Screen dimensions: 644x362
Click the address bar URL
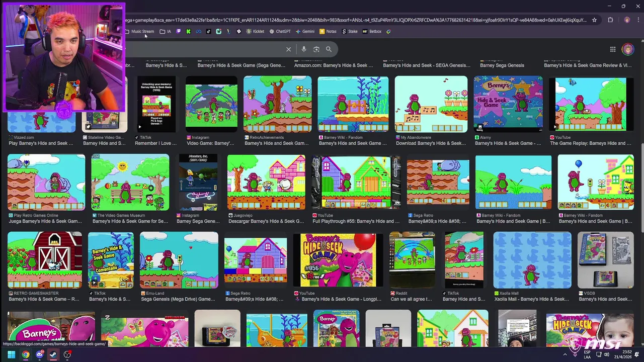[355, 20]
